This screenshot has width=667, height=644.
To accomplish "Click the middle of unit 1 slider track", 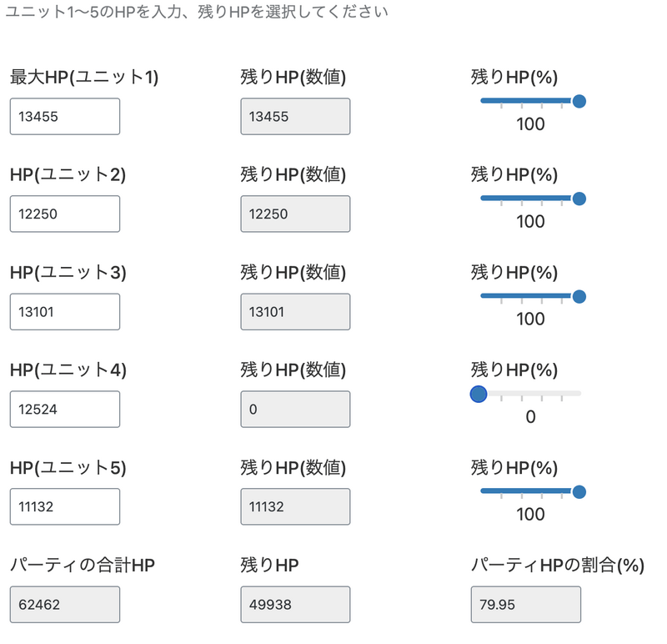I will [x=530, y=101].
